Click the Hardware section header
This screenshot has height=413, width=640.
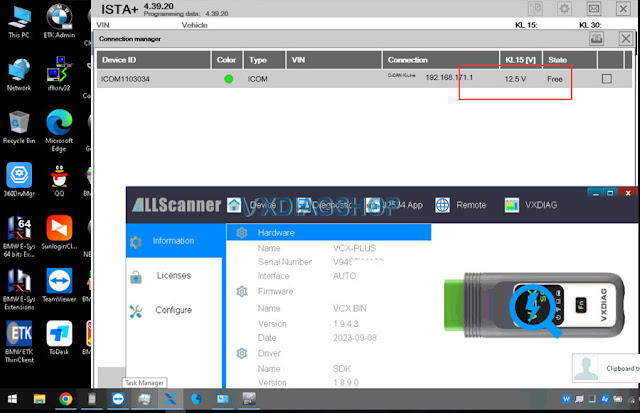(329, 233)
